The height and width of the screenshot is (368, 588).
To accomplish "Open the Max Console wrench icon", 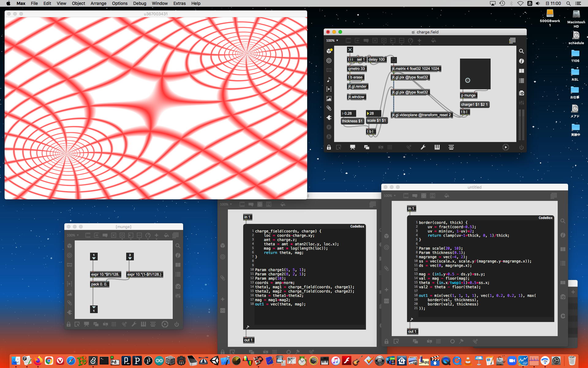I will pyautogui.click(x=423, y=148).
